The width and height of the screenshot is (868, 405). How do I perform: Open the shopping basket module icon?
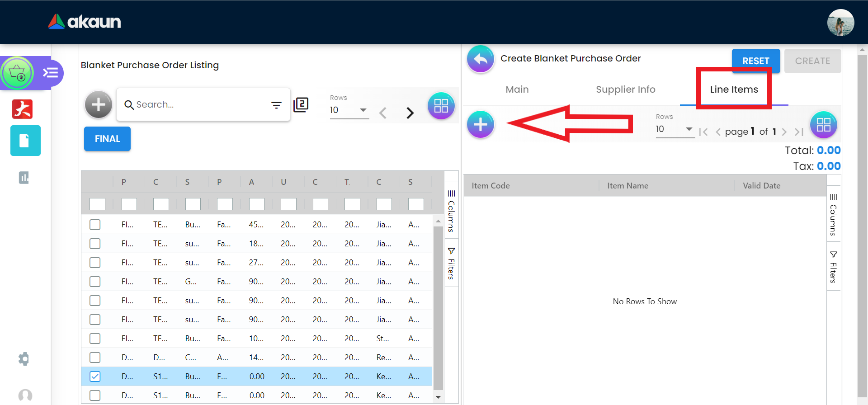tap(17, 73)
